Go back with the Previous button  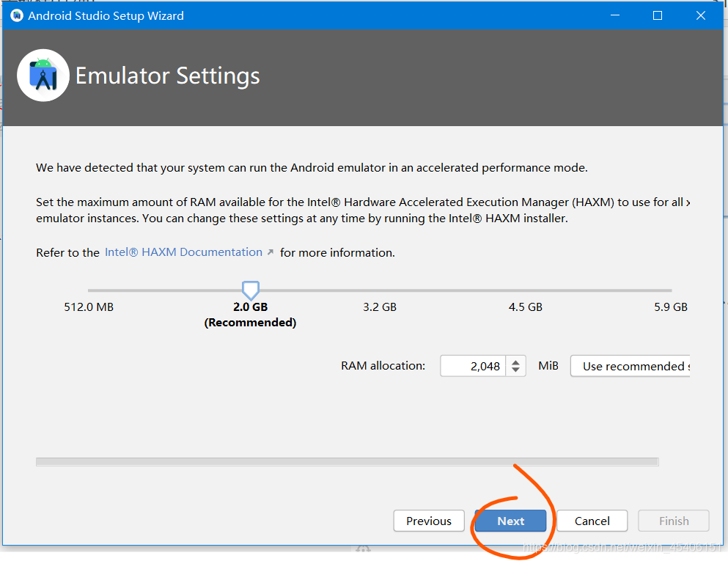429,521
